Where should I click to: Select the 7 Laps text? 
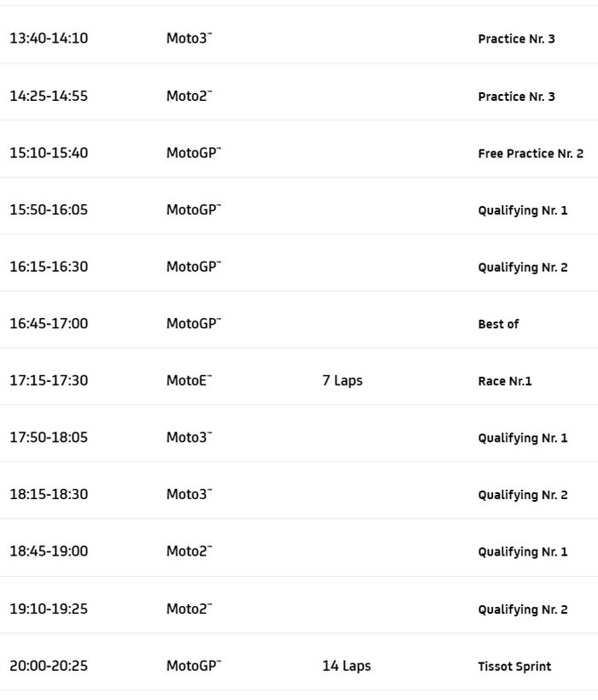click(x=342, y=380)
